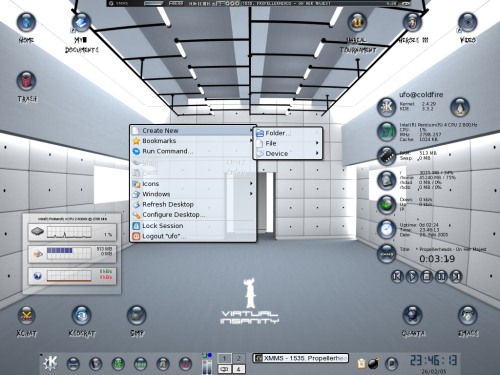Click the XMMS Propellerheads taskbar button
Image resolution: width=500 pixels, height=375 pixels.
pyautogui.click(x=301, y=358)
